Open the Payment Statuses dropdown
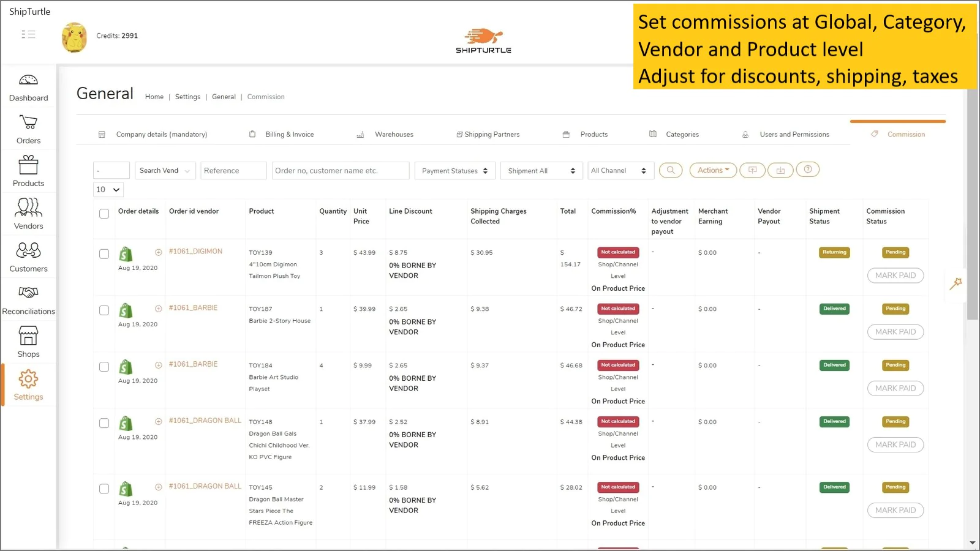The height and width of the screenshot is (551, 980). pyautogui.click(x=454, y=171)
